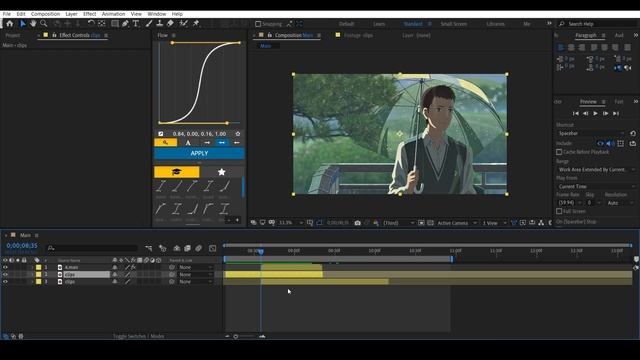Screen dimensions: 640x360
Task: Click Play in the Preview panel
Action: [x=596, y=113]
